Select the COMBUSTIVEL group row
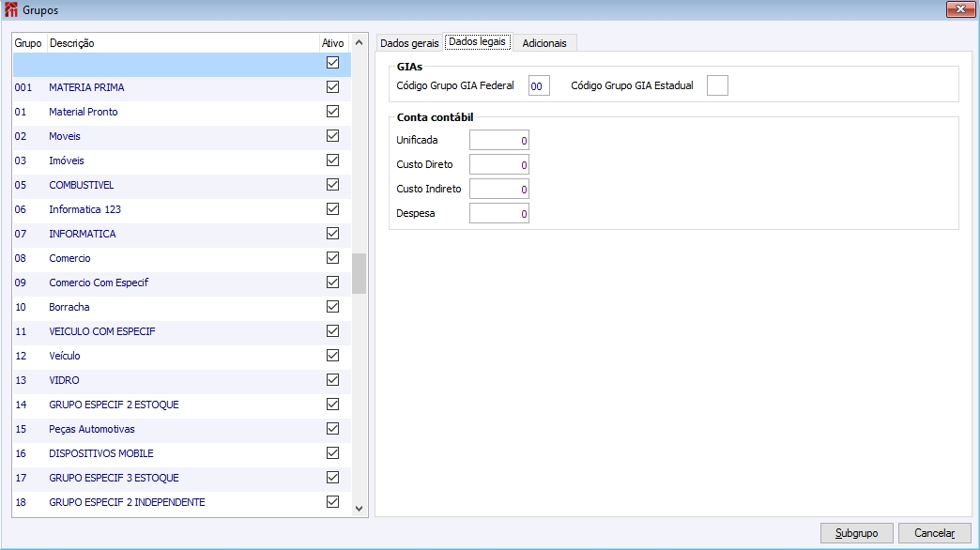980x550 pixels. click(x=182, y=185)
